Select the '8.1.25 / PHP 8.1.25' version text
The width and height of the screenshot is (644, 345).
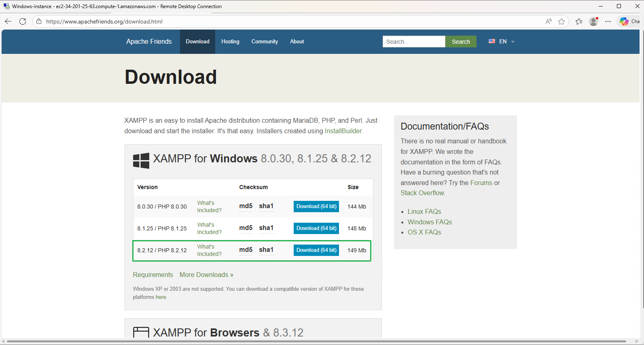click(162, 228)
